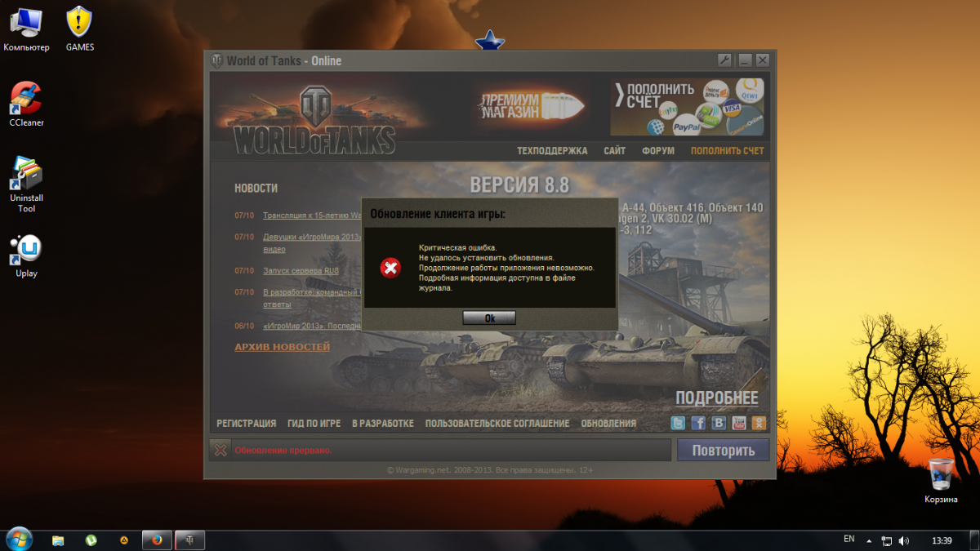Open the VKontakte social icon
The height and width of the screenshot is (551, 980).
719,423
